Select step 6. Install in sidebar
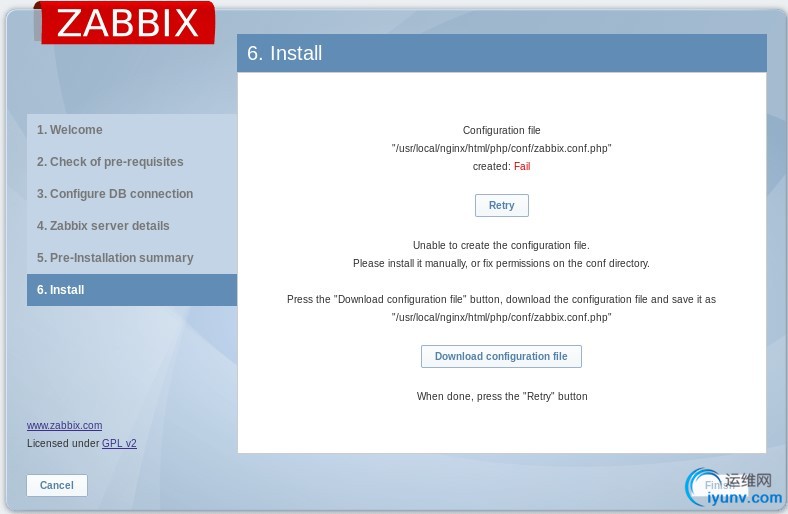This screenshot has width=788, height=514. click(x=132, y=290)
